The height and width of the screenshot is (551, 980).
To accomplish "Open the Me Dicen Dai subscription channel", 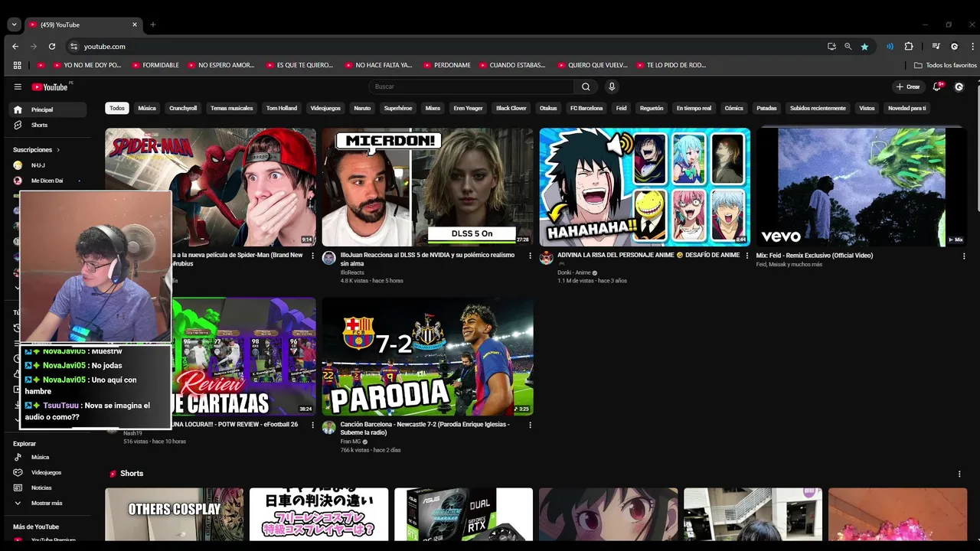I will coord(46,181).
